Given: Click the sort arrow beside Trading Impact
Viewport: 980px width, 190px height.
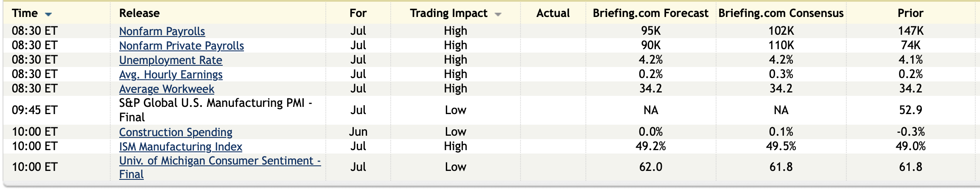Looking at the screenshot, I should (498, 14).
